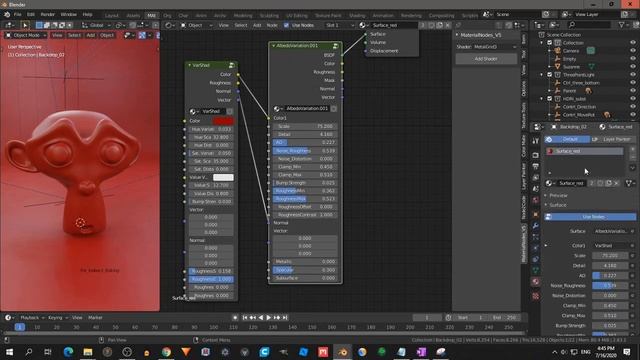Viewport: 640px width, 360px height.
Task: Switch to the Layout workspace tab
Action: 111,16
